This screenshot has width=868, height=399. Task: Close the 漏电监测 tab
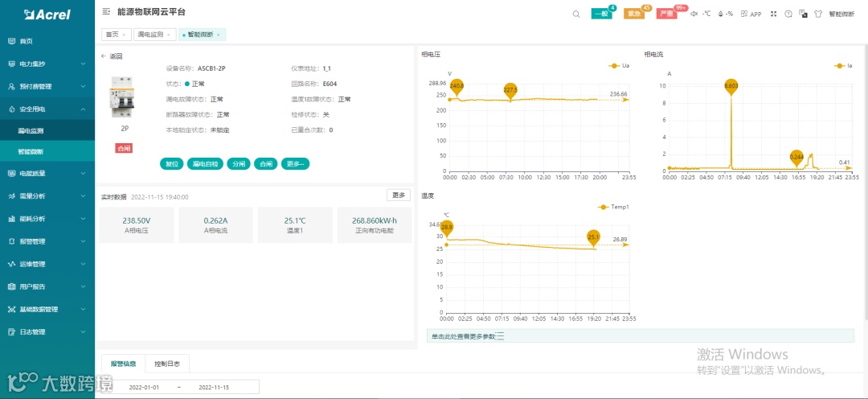(168, 35)
